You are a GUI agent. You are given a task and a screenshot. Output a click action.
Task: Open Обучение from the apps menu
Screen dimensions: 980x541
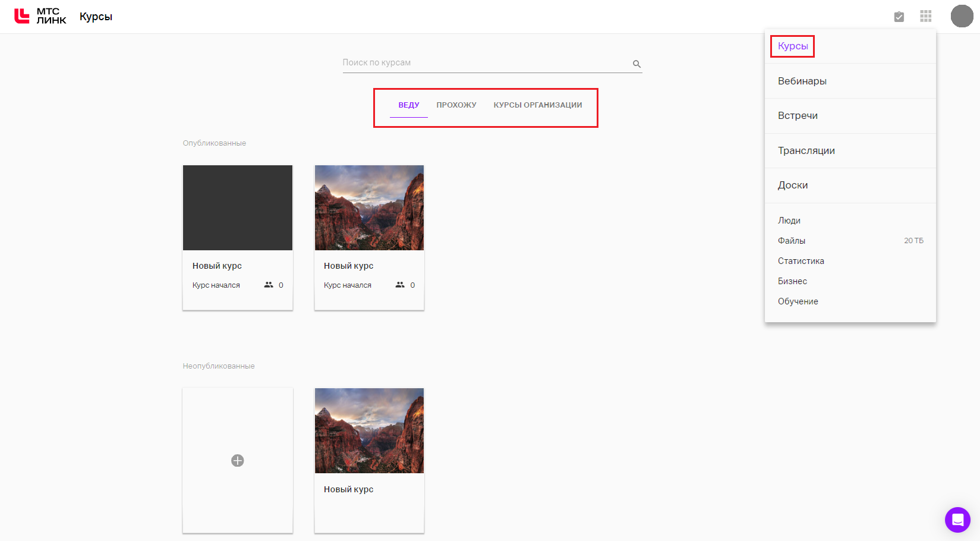coord(798,301)
